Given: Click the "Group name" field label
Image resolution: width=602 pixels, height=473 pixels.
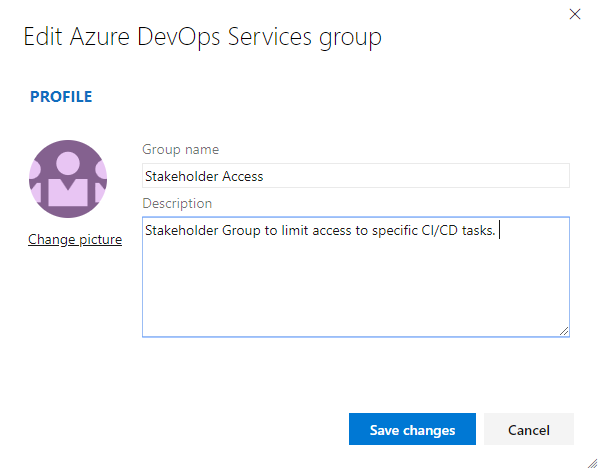Looking at the screenshot, I should click(x=181, y=150).
